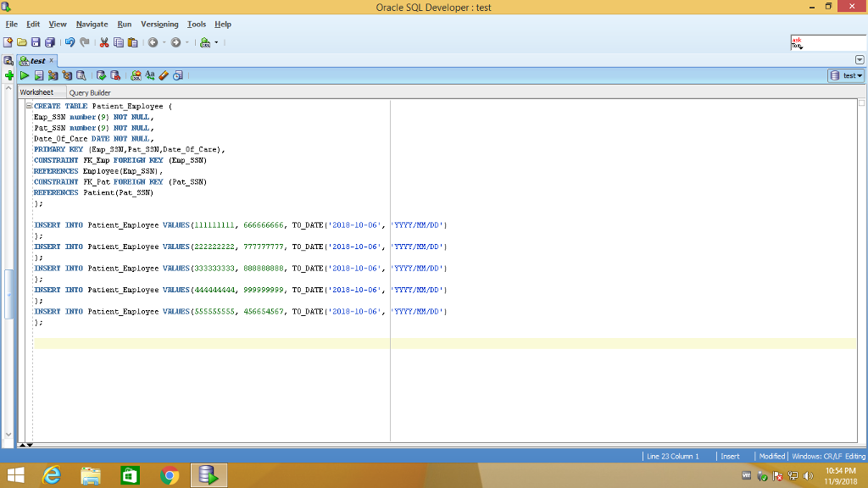
Task: Switch to the Query Builder tab
Action: click(x=90, y=92)
